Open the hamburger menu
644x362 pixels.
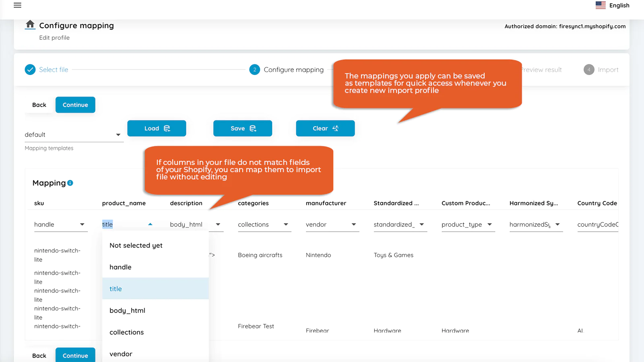coord(17,5)
